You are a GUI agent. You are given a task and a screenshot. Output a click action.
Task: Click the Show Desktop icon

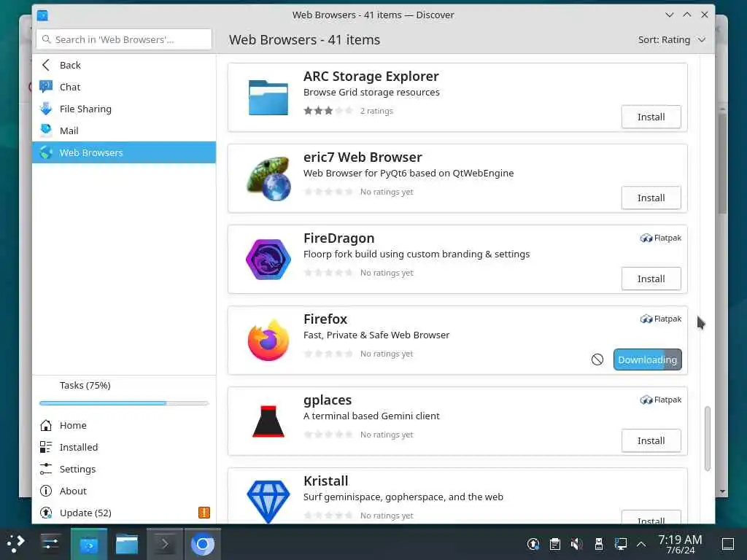click(x=728, y=544)
